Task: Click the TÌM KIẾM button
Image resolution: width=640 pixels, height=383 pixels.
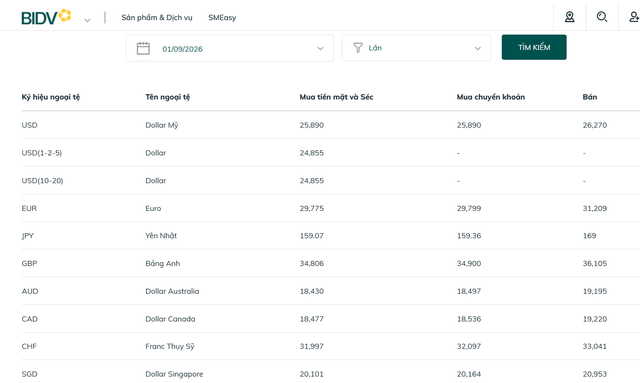Action: (534, 47)
